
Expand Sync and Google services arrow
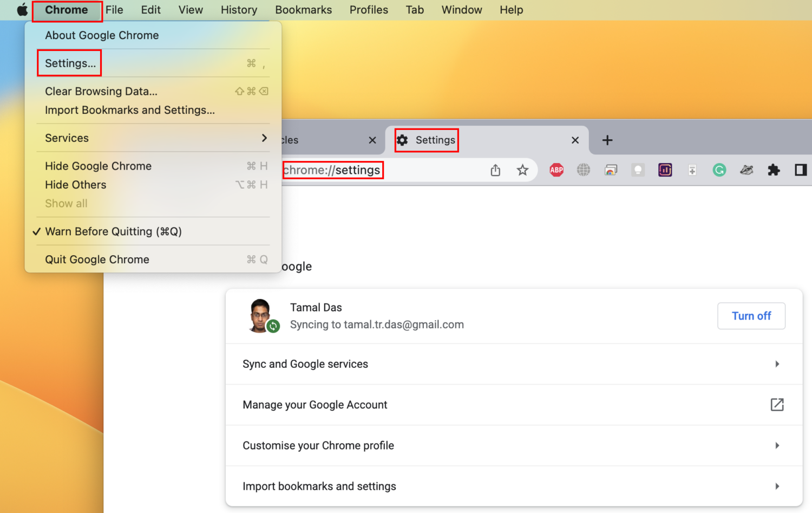coord(777,364)
